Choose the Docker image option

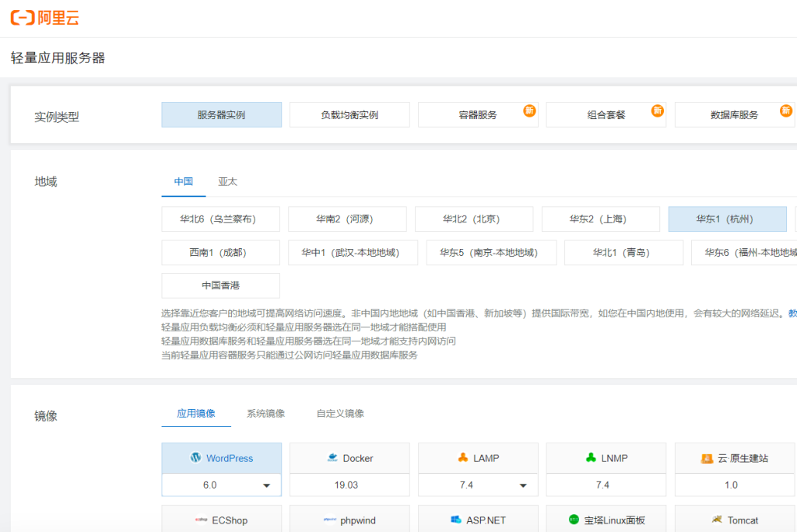349,458
